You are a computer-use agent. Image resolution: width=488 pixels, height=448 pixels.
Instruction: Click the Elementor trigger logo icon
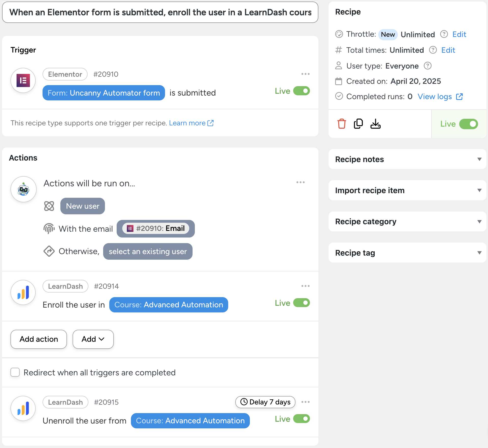pyautogui.click(x=23, y=81)
